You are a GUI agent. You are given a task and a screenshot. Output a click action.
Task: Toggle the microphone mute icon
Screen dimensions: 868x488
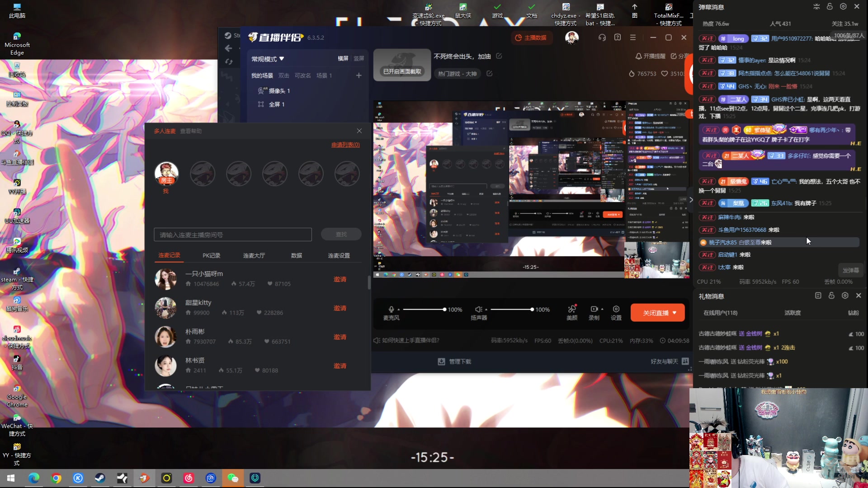click(392, 309)
